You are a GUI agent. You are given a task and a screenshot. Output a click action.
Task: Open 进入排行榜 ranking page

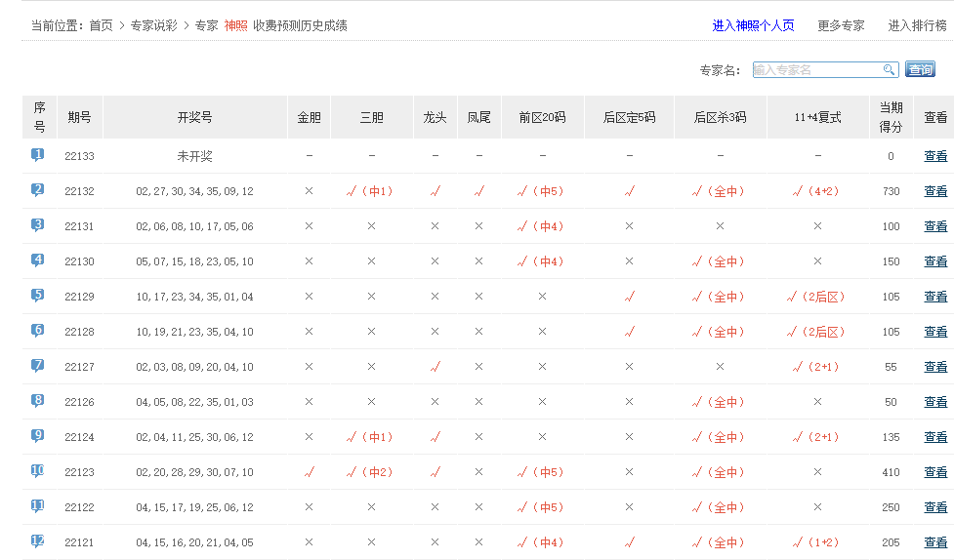tap(917, 25)
